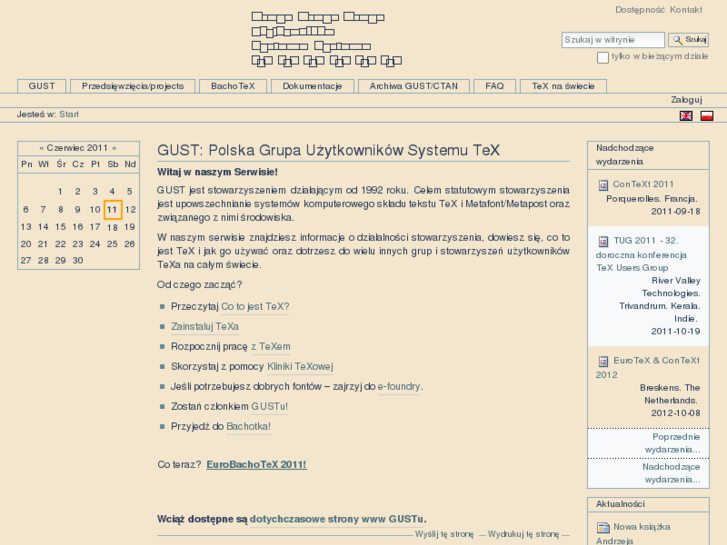
Task: Click the news icon beside Nowa książka
Action: 603,527
